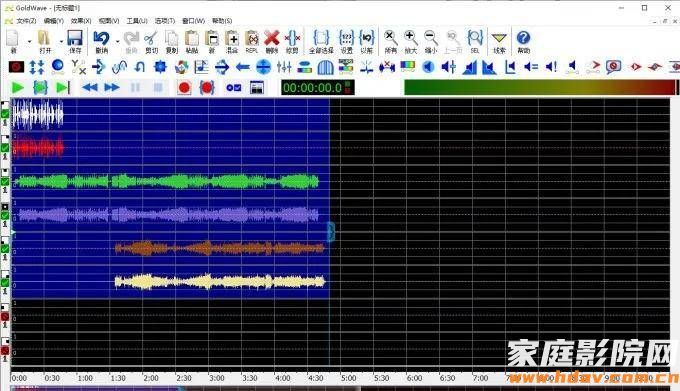
Task: Click the fade in volume ramp icon
Action: (470, 67)
